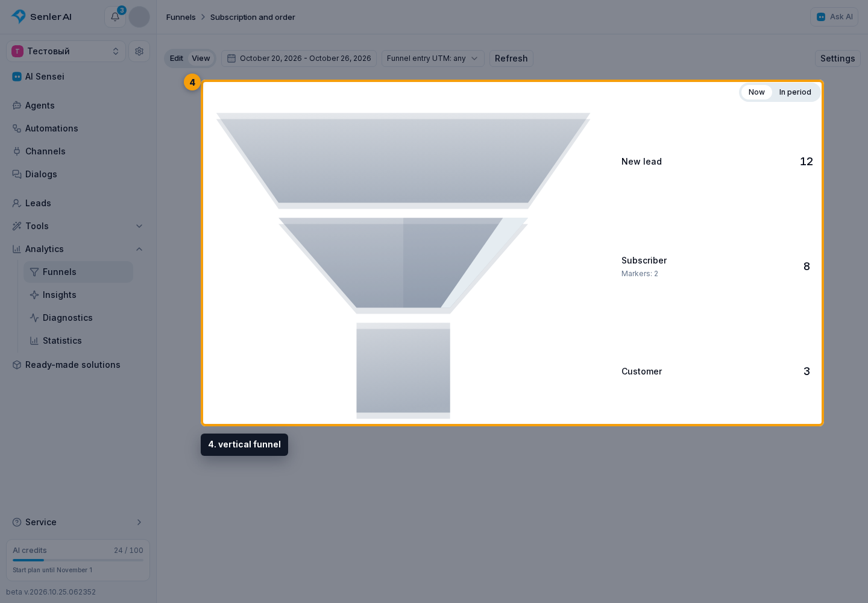Expand the Tools menu chevron
Screen dimensions: 868x603
point(139,226)
